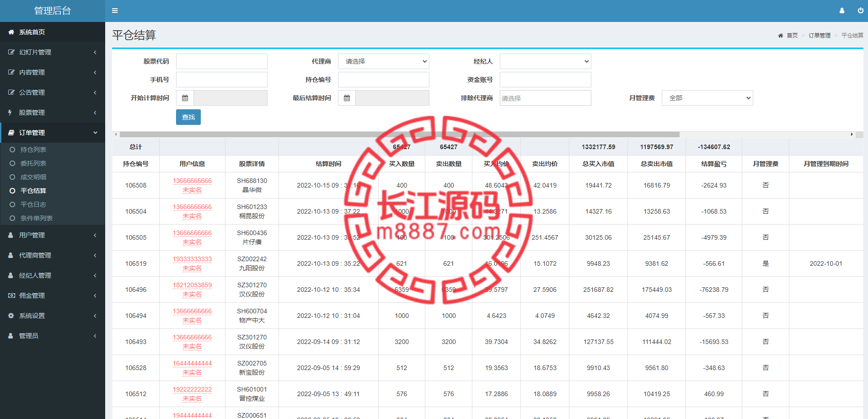The image size is (868, 419).
Task: Open the 月管理费 dropdown showing 全部
Action: (707, 98)
